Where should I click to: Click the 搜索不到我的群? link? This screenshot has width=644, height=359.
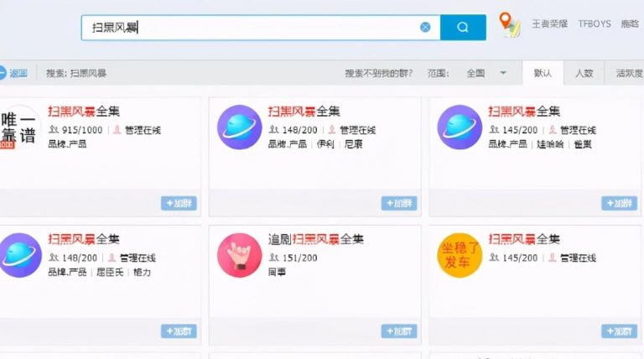click(378, 73)
